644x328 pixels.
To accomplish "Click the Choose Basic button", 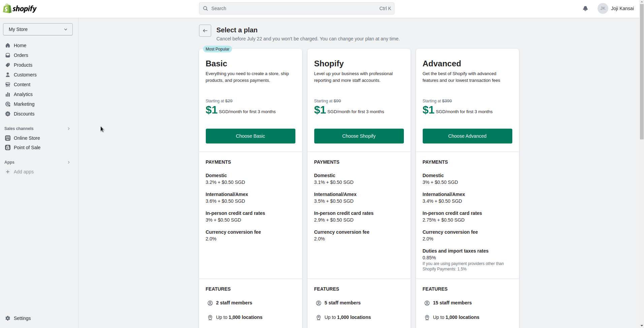I will pos(250,136).
